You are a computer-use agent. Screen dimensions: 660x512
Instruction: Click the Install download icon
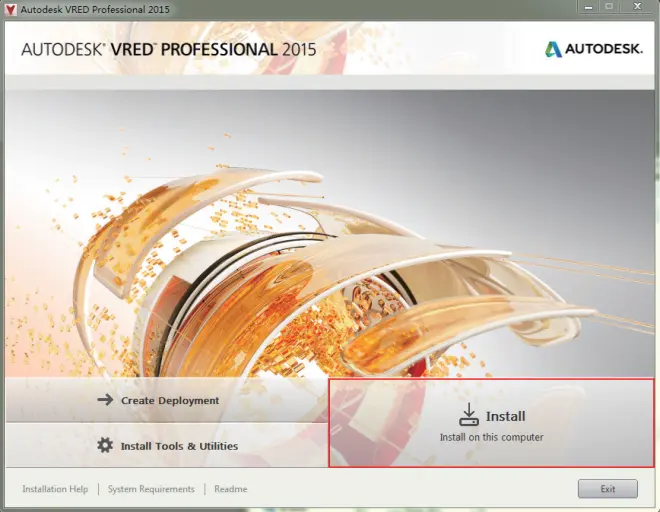pos(468,414)
